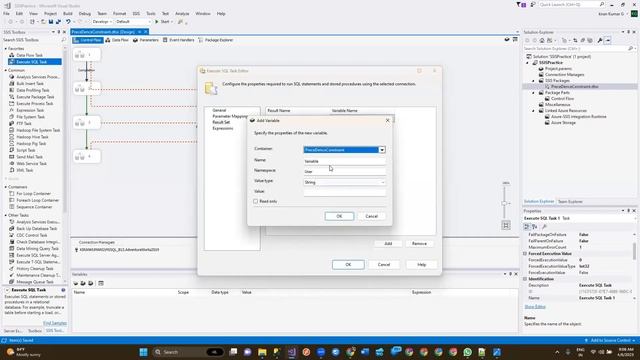640x360 pixels.
Task: Select the Project.params tree item
Action: click(558, 69)
